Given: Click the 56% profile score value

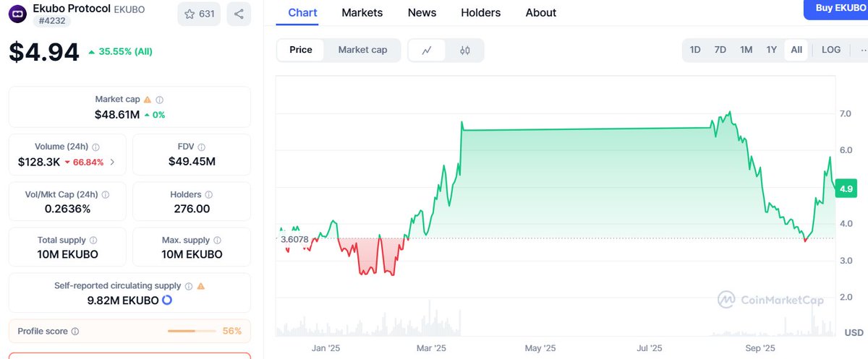Looking at the screenshot, I should (232, 332).
